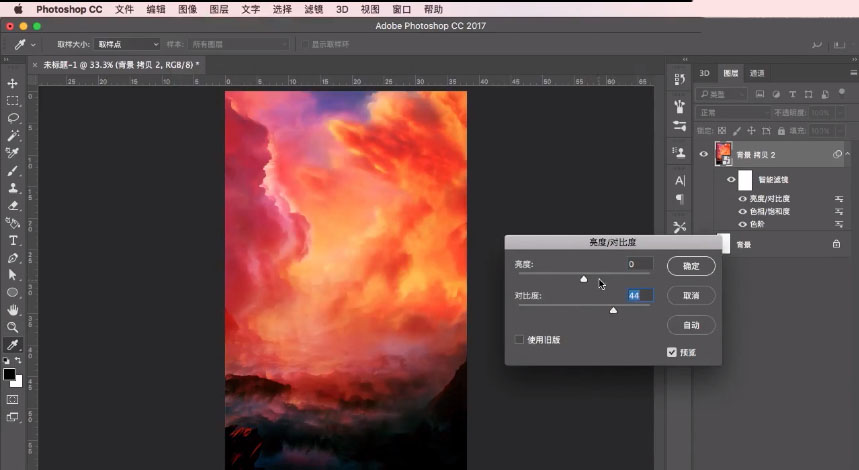This screenshot has width=859, height=470.
Task: Cancel the dialog with 取消
Action: coord(691,296)
